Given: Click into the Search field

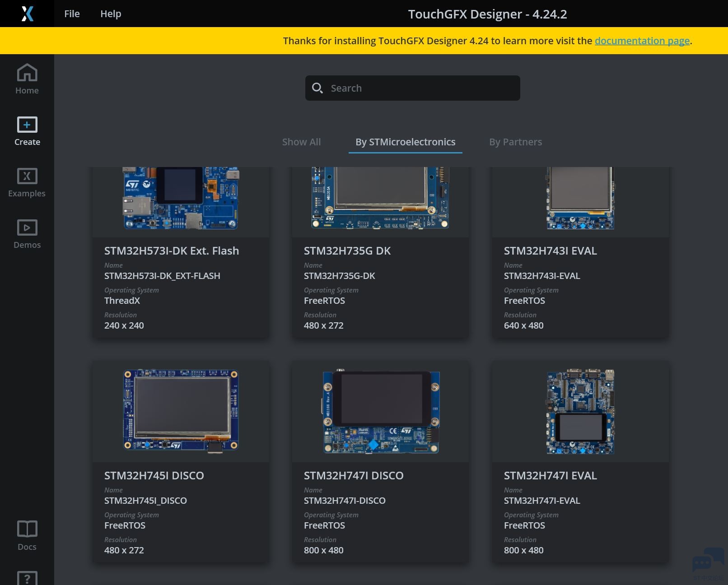Looking at the screenshot, I should pos(413,88).
